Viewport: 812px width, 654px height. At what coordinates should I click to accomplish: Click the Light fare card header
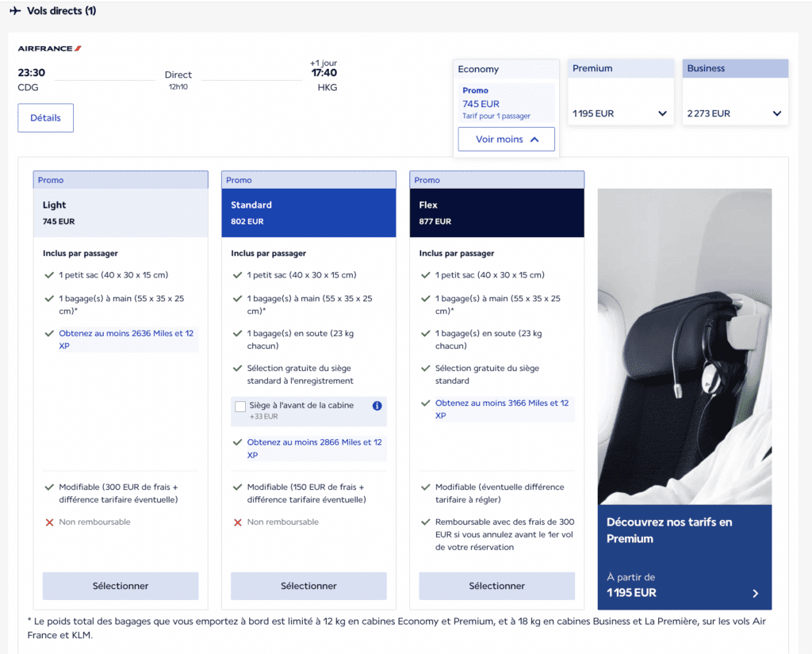click(x=121, y=212)
